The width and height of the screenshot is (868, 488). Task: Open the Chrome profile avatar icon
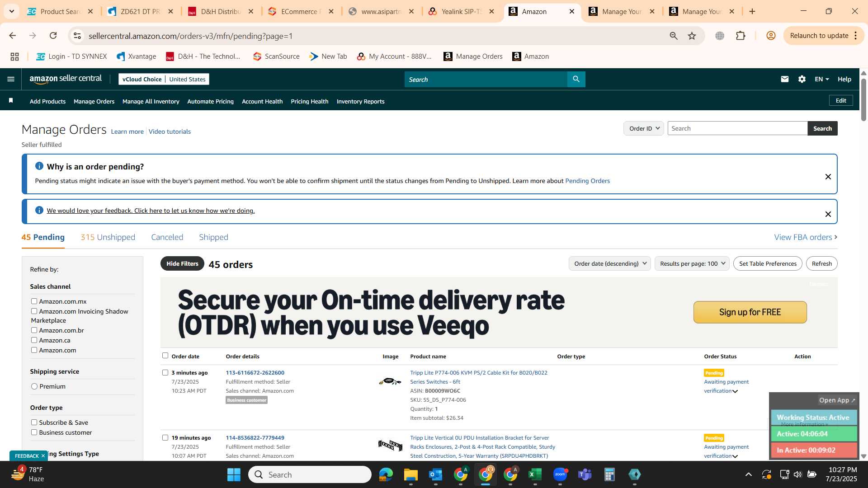tap(771, 36)
